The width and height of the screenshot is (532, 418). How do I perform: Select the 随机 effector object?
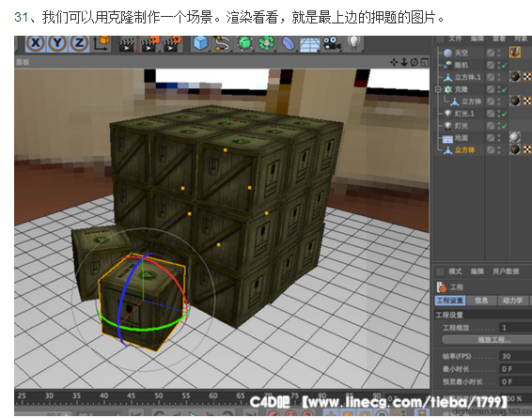(x=462, y=65)
